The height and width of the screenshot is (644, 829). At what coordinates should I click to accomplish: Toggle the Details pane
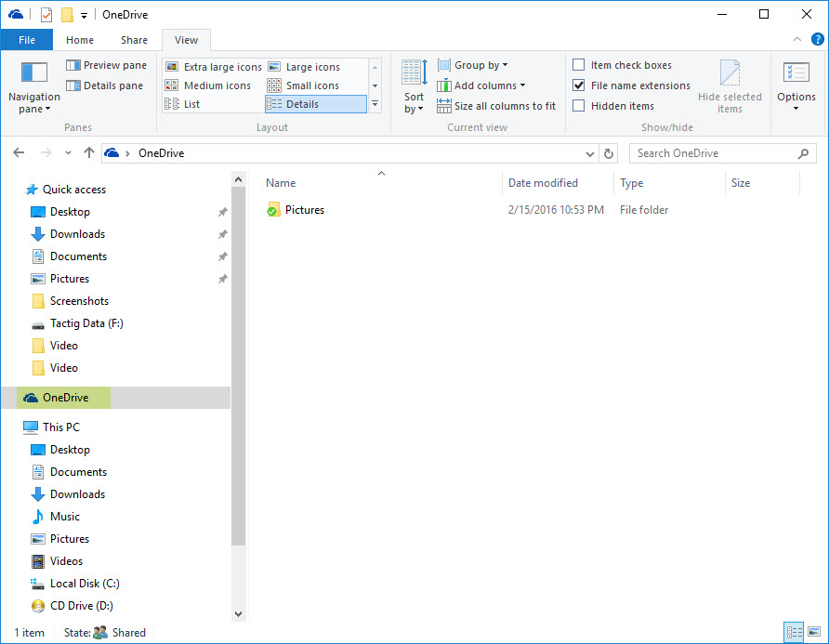point(105,85)
